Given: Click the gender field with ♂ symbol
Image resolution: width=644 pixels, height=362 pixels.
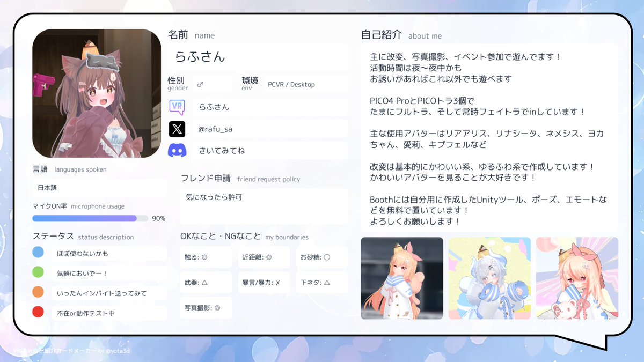Looking at the screenshot, I should 212,84.
